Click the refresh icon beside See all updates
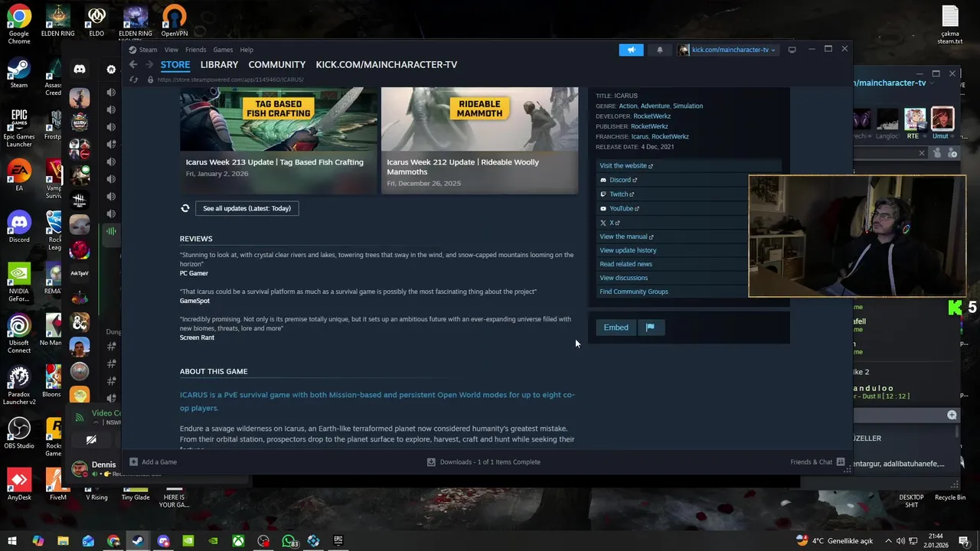 pos(185,208)
